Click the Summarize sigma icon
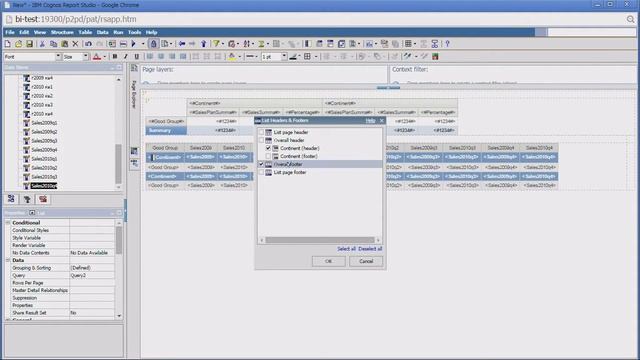640x360 pixels. pyautogui.click(x=261, y=44)
